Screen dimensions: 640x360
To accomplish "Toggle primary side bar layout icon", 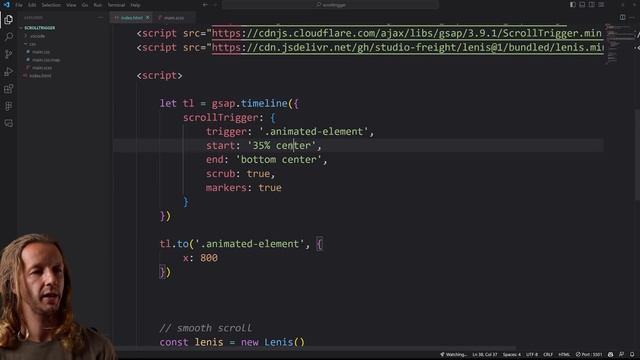I will click(x=573, y=5).
